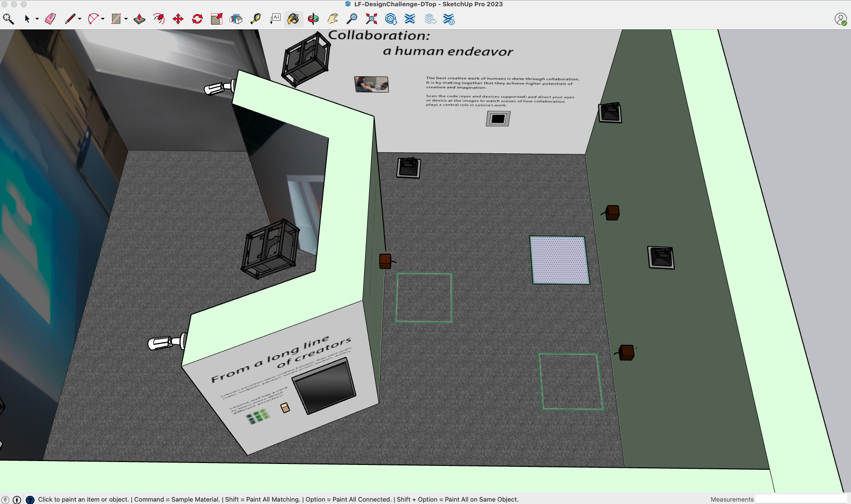Select the Eraser tool
Viewport: 851px width, 504px height.
point(50,19)
